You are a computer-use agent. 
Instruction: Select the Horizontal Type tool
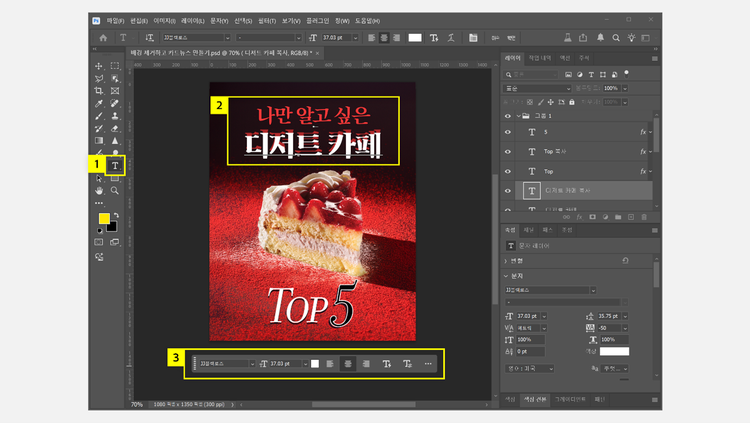click(115, 165)
